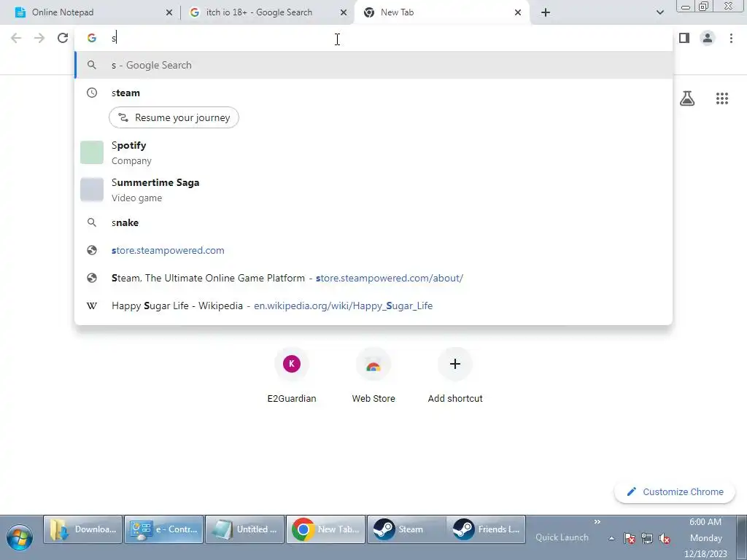The height and width of the screenshot is (560, 747).
Task: Open the profile avatar button
Action: (708, 38)
